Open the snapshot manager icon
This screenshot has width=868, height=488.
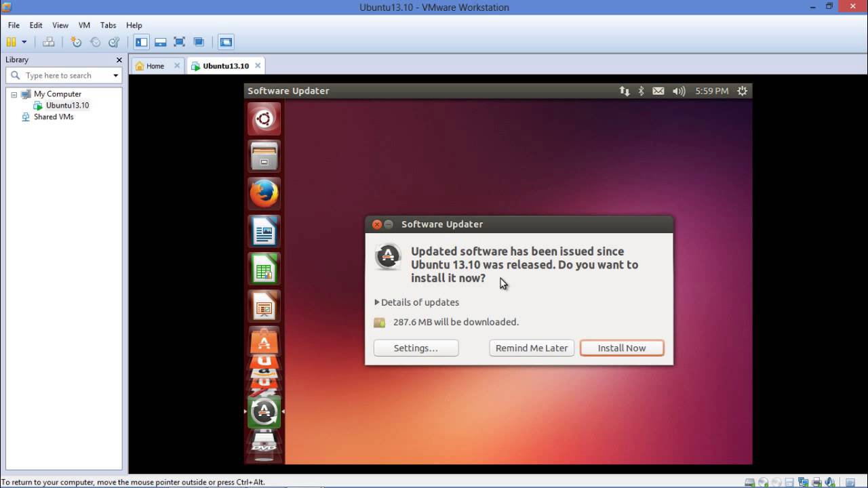pos(114,42)
